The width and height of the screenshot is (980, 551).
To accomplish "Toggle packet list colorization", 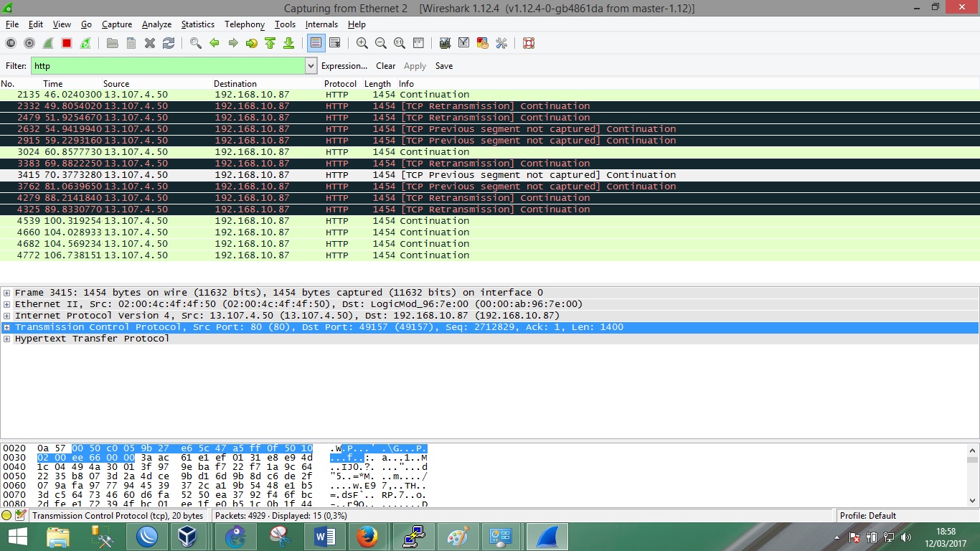I will pos(316,43).
